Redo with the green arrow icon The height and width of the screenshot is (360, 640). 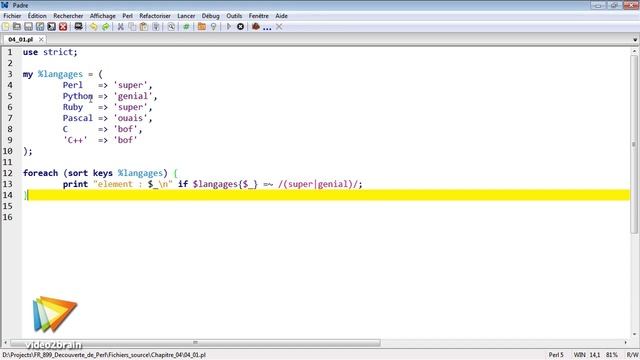(105, 27)
